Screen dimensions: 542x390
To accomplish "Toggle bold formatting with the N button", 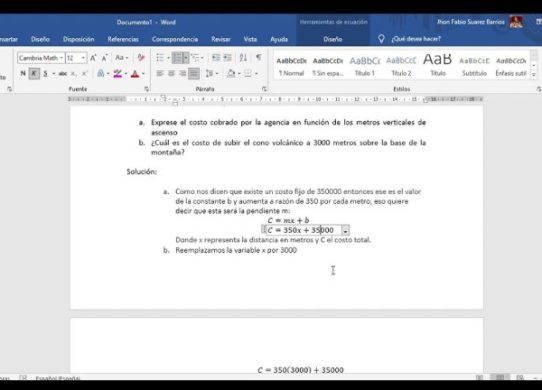I will point(23,73).
